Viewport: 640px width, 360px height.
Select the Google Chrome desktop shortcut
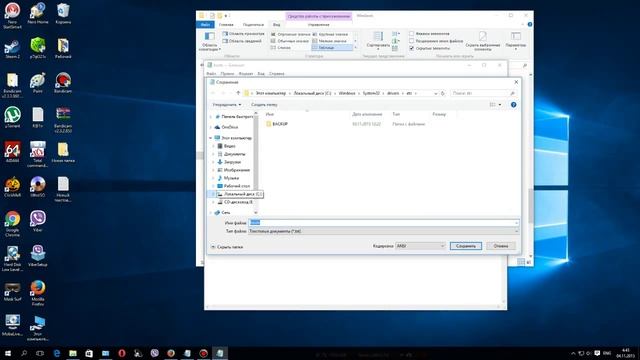coord(12,224)
